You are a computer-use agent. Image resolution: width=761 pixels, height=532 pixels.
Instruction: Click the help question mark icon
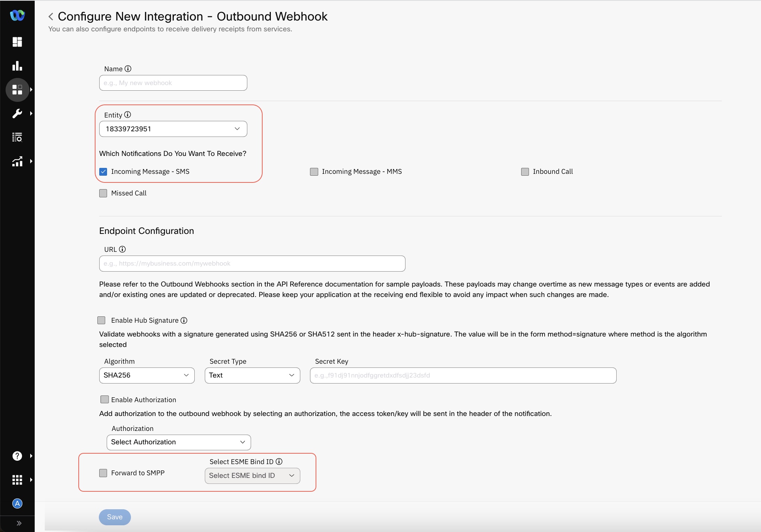pos(17,456)
